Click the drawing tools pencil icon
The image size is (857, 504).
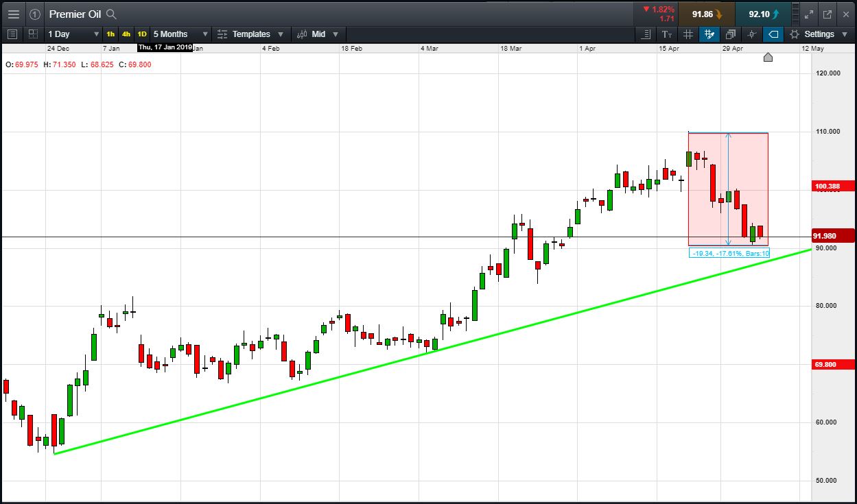(x=709, y=34)
